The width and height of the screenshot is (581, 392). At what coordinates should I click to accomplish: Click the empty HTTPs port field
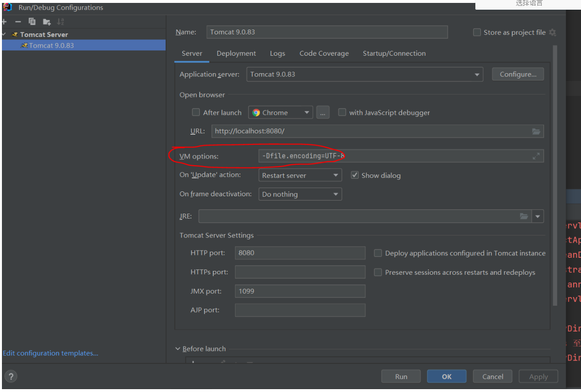coord(300,272)
